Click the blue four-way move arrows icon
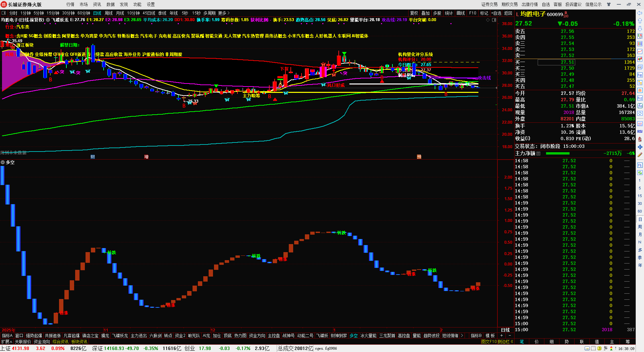Viewport: 644px width, 352px height. (640, 147)
